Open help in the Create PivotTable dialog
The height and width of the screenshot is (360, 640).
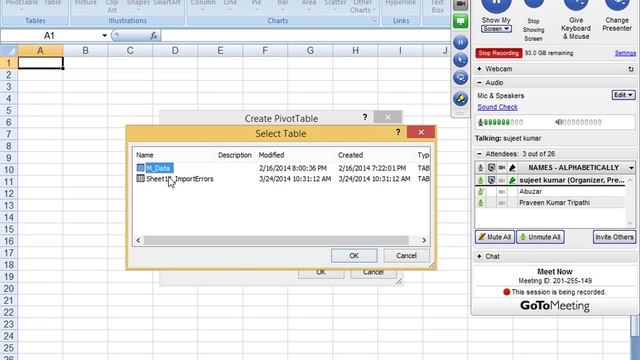click(365, 117)
